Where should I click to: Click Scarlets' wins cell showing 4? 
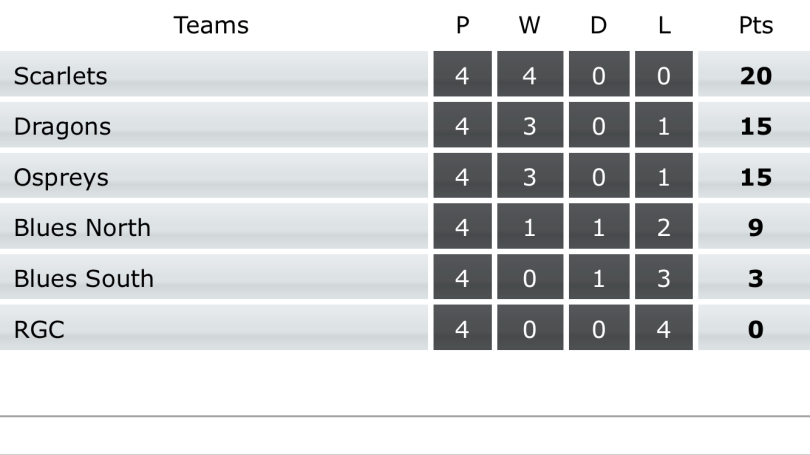[x=530, y=76]
